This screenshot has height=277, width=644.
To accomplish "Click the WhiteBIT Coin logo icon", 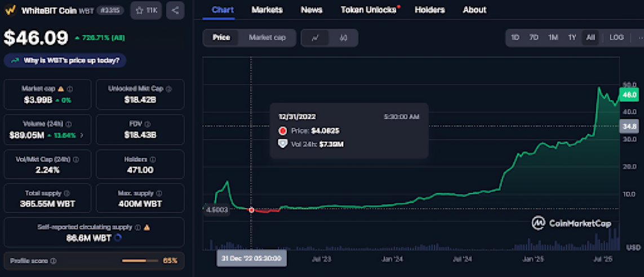I will pos(10,10).
